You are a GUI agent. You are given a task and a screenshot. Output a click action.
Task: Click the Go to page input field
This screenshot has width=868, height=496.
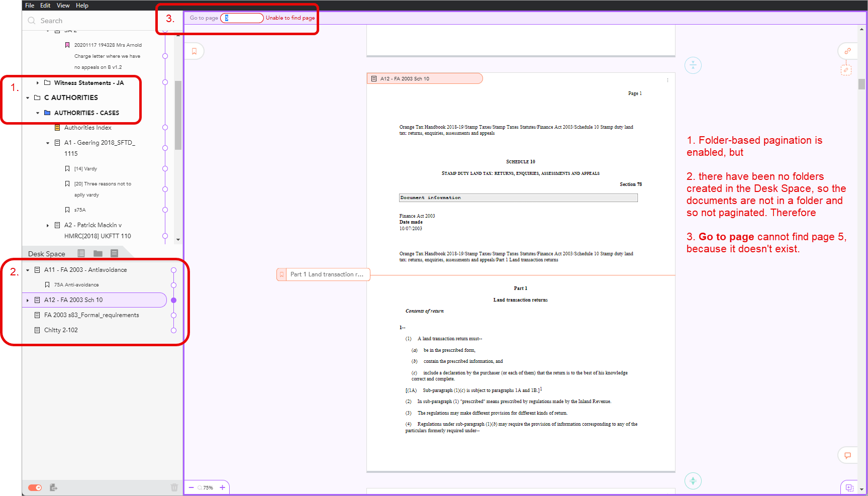coord(242,18)
